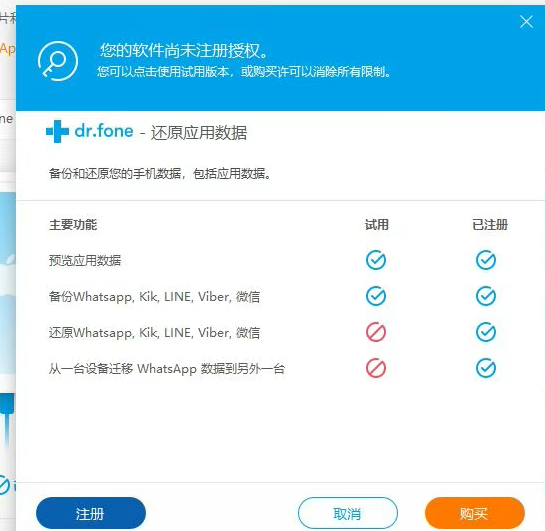Click the 还原应用数据 title text
The height and width of the screenshot is (531, 545).
tap(198, 133)
